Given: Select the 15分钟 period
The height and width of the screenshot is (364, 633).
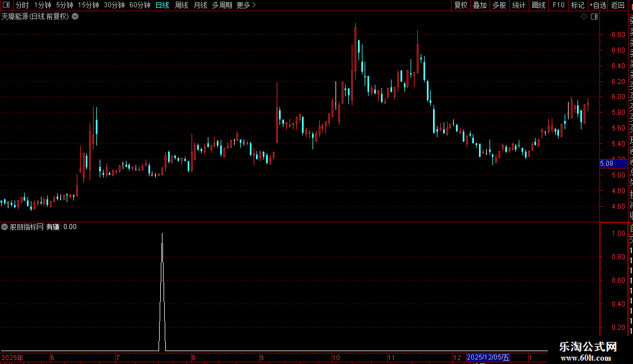Looking at the screenshot, I should pos(88,5).
